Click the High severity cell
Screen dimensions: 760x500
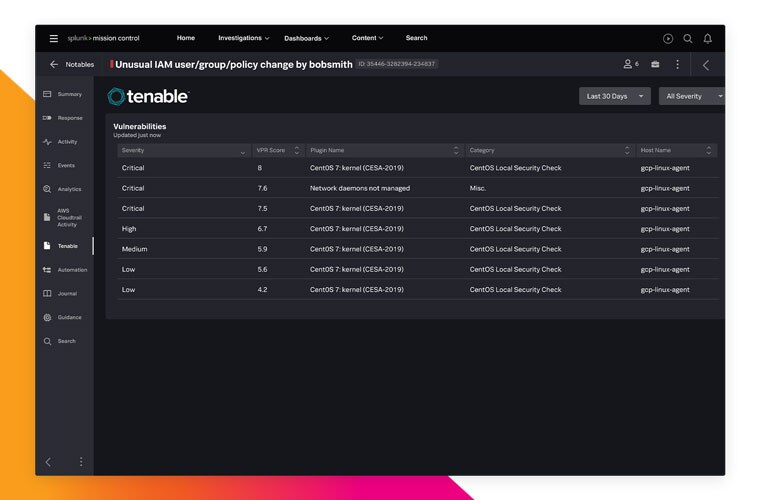(129, 229)
